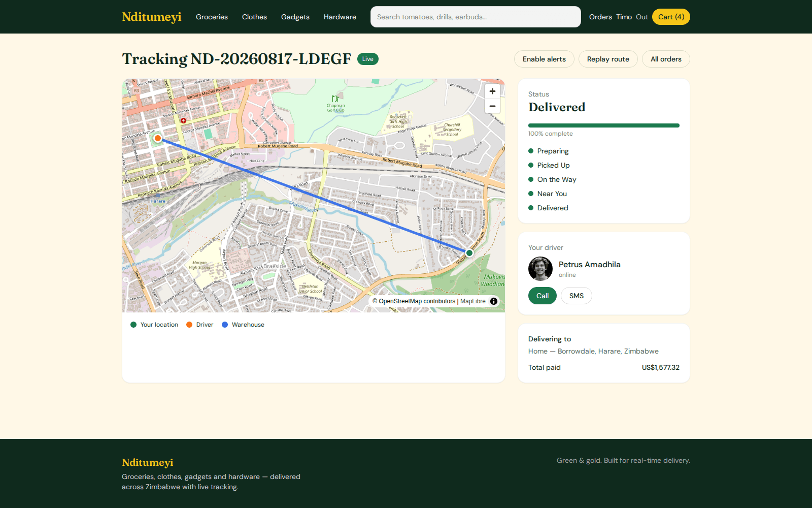Click the orange Driver legend dot
The height and width of the screenshot is (508, 812).
pos(189,325)
